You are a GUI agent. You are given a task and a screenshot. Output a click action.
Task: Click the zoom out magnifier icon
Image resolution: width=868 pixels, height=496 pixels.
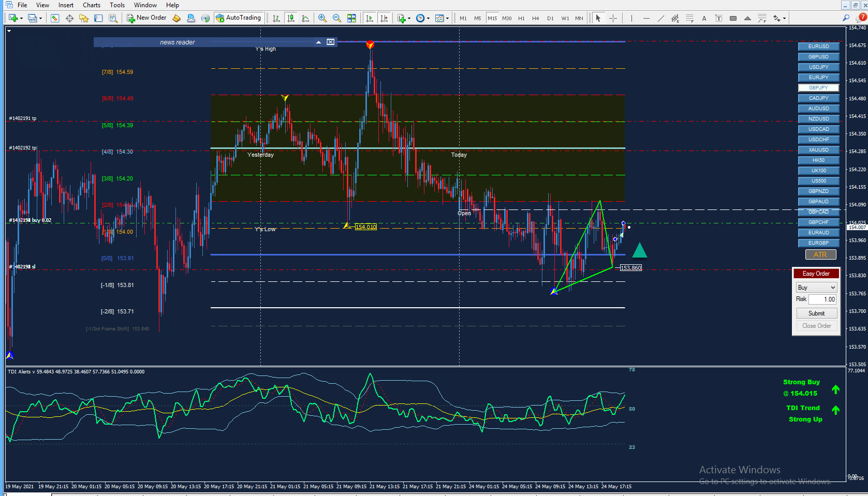(x=337, y=18)
